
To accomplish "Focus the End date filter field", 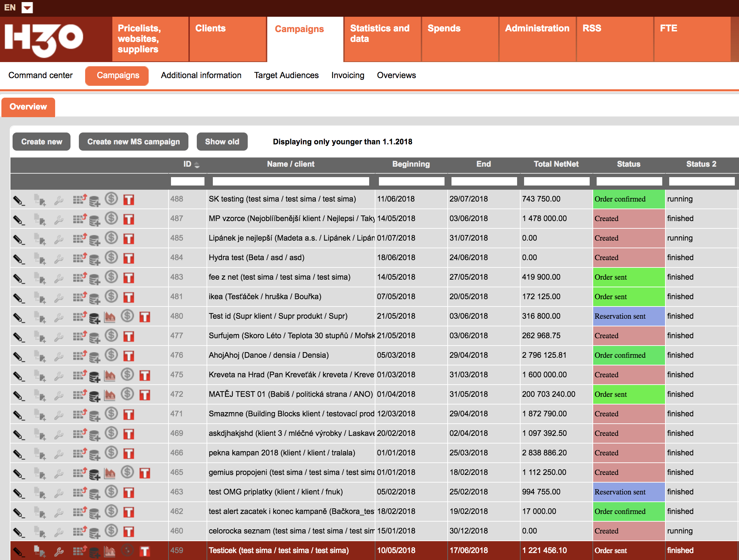I will coord(484,181).
